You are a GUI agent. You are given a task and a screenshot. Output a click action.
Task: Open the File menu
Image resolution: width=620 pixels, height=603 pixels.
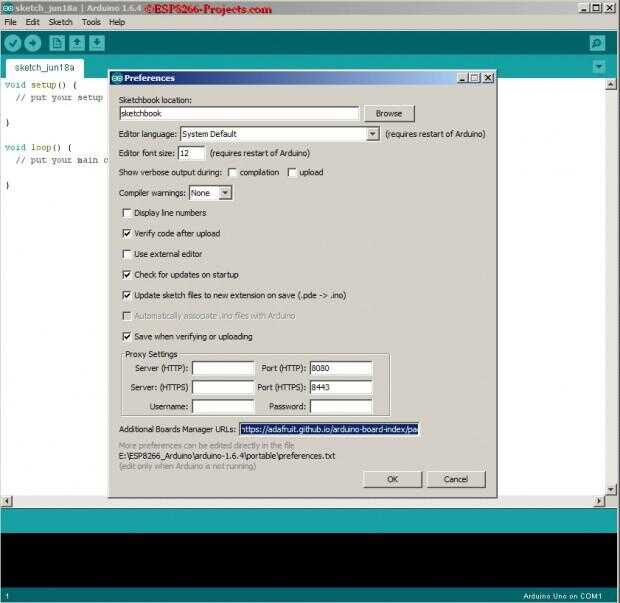[x=10, y=22]
